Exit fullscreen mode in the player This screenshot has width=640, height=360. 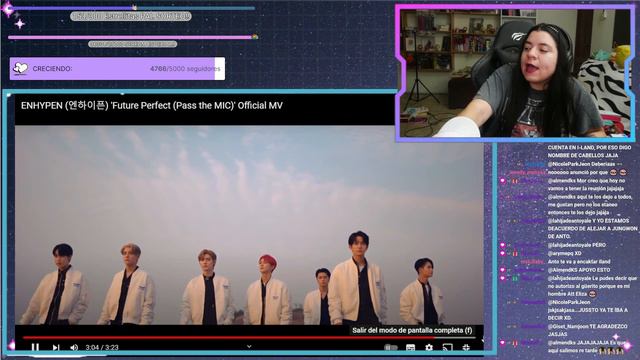(466, 347)
